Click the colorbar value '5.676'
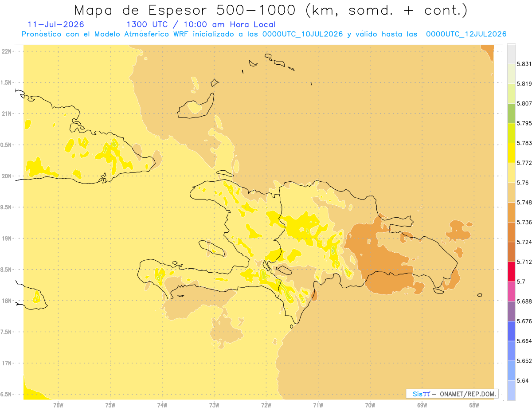The width and height of the screenshot is (532, 411). (x=524, y=321)
